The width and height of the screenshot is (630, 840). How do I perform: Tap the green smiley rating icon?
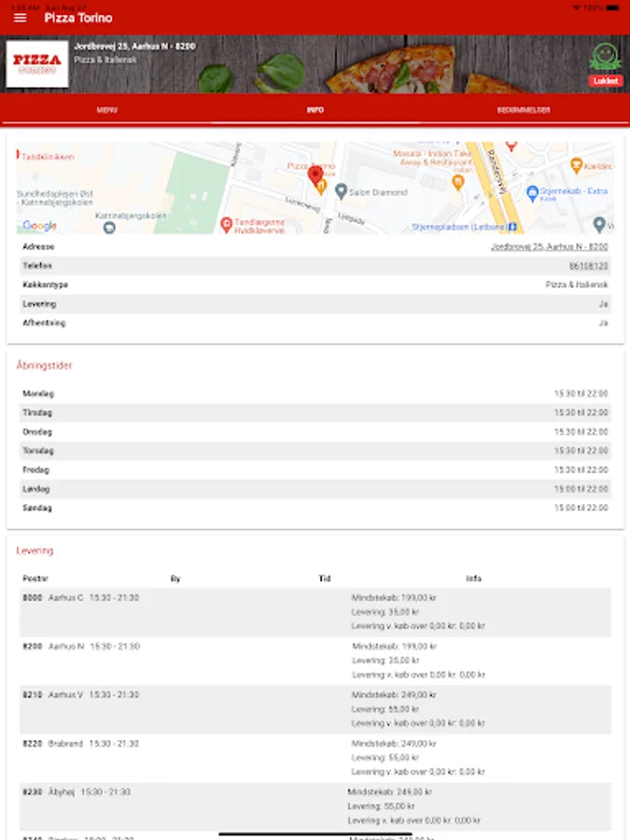[606, 57]
